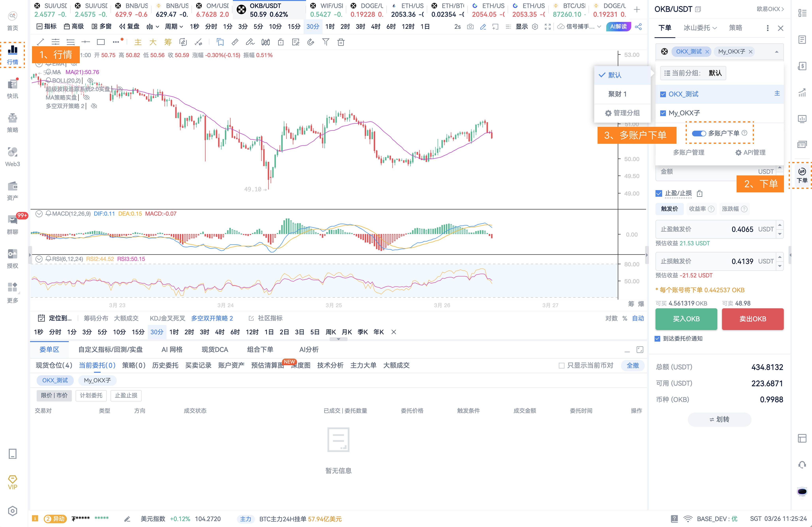Open the 信号捕手 dropdown

pyautogui.click(x=579, y=27)
